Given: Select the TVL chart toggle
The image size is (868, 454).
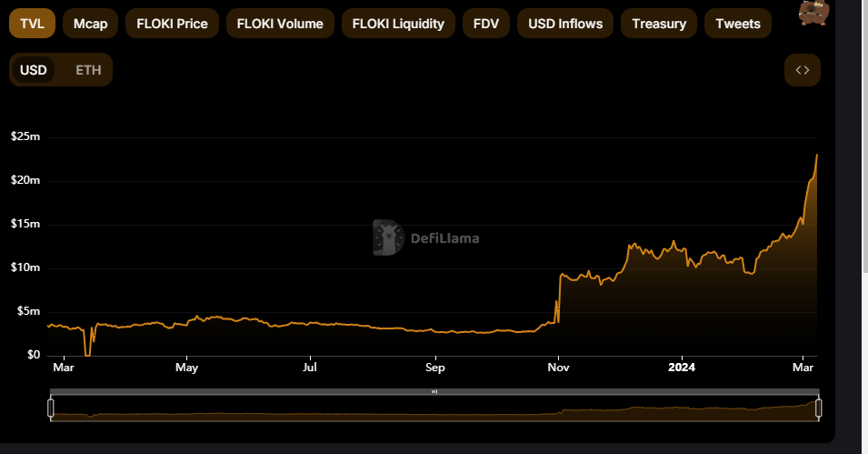Looking at the screenshot, I should click(32, 24).
